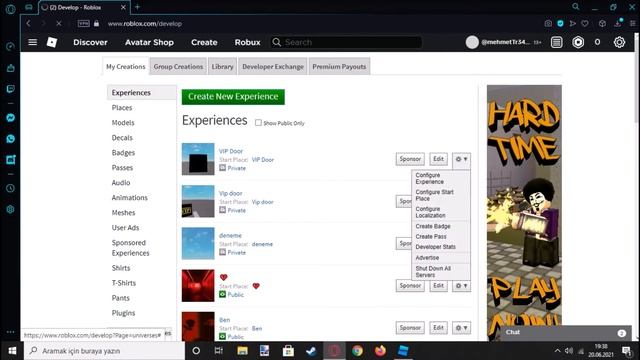Open Opera sidebar settings gear
The image size is (640, 360).
[x=11, y=209]
